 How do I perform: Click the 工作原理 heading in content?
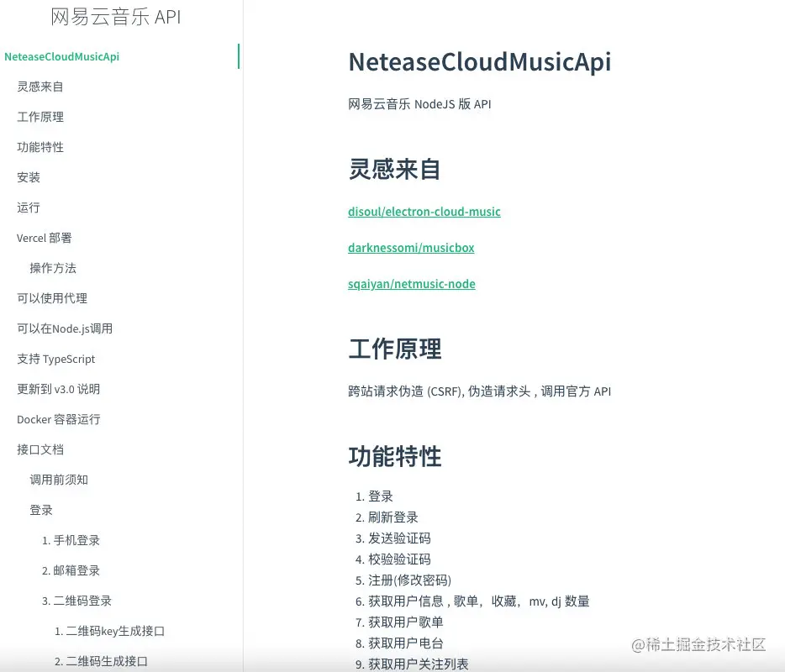395,349
